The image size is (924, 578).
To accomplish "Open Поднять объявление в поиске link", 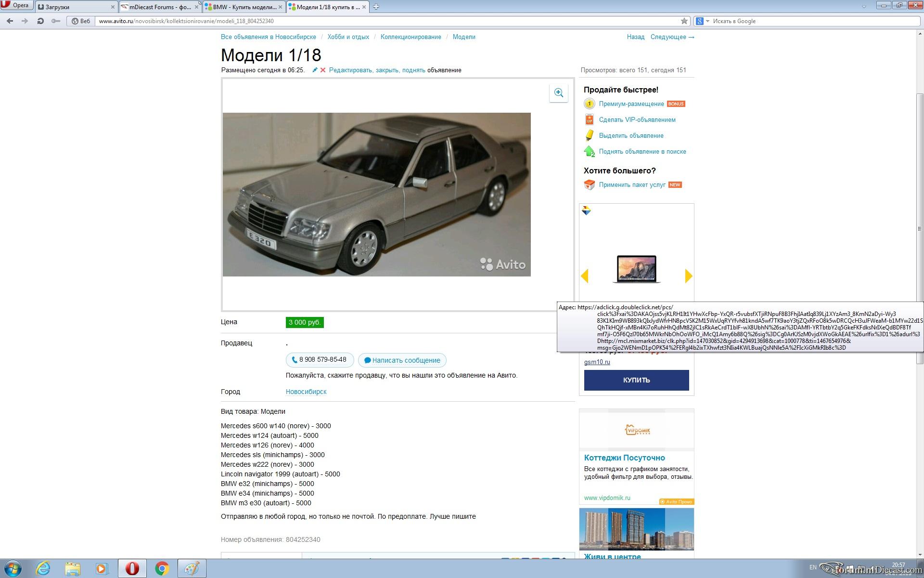I will click(642, 152).
